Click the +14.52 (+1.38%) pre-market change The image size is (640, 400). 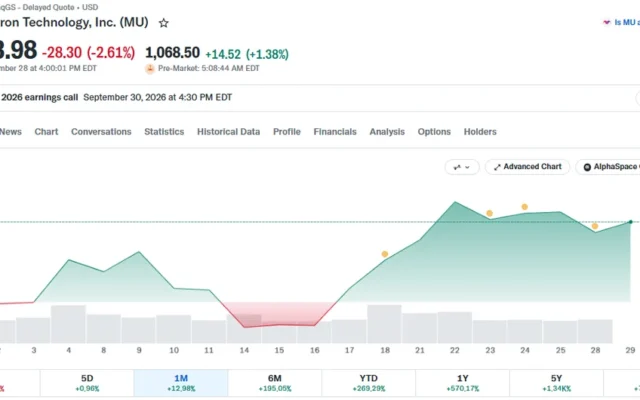click(x=247, y=54)
